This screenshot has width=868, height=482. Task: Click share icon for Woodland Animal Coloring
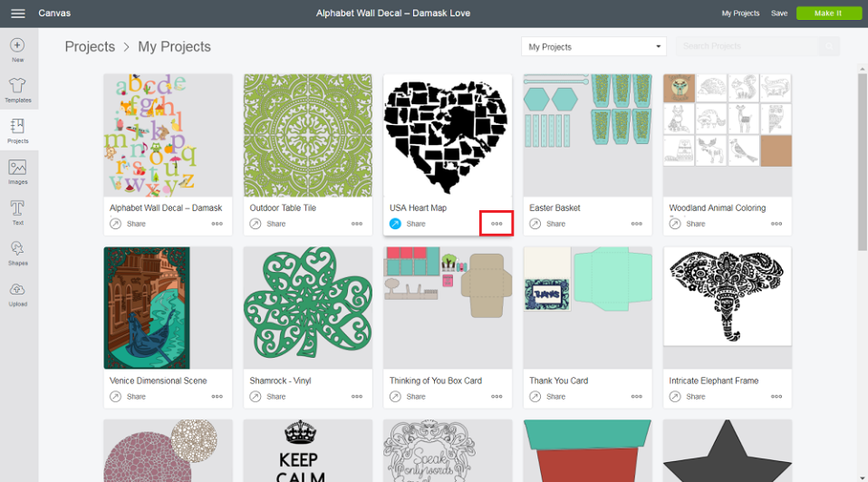coord(675,224)
